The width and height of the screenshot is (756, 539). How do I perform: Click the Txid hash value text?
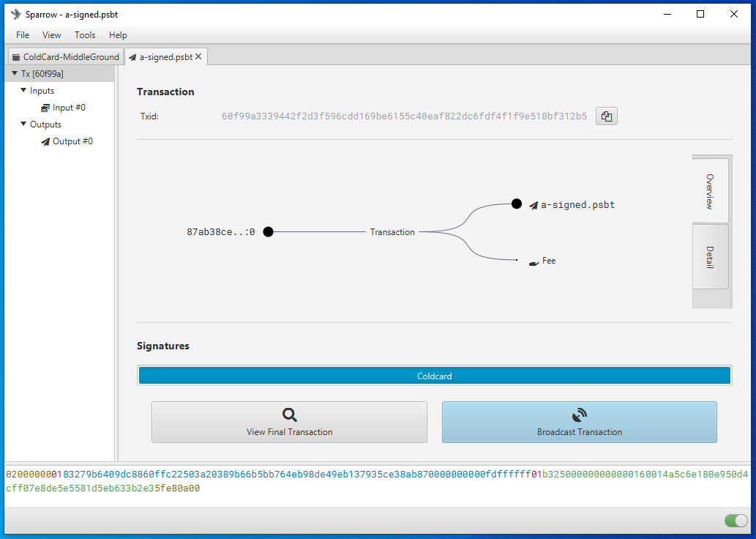(x=404, y=116)
